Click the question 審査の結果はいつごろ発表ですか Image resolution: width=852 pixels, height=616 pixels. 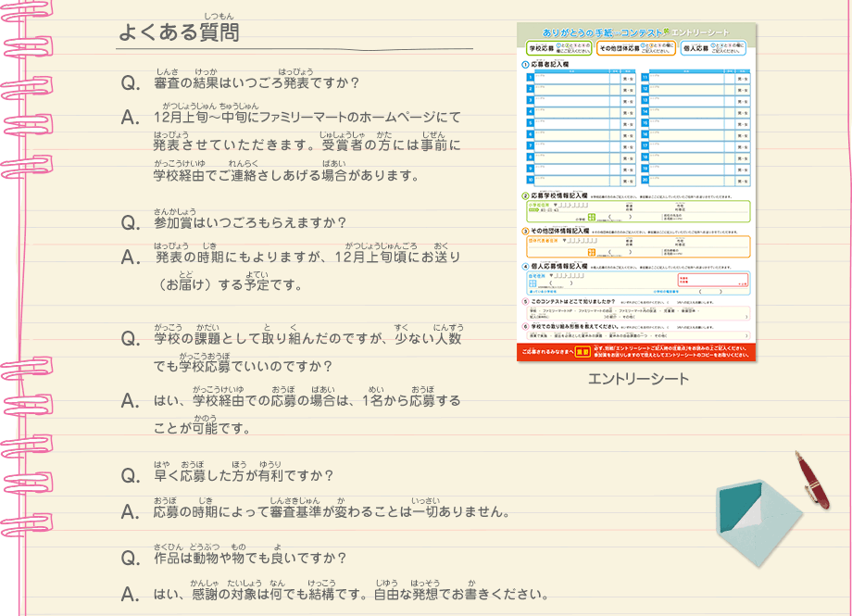(x=256, y=84)
